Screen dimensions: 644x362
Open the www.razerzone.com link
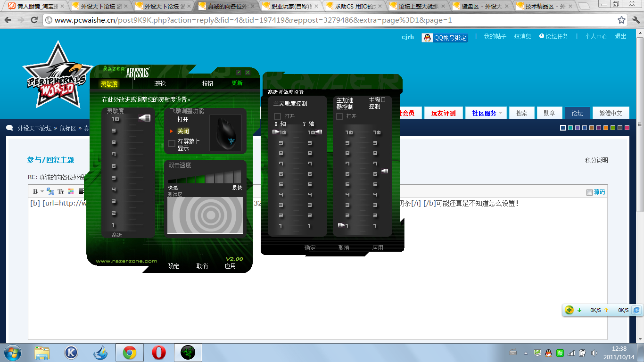[126, 261]
